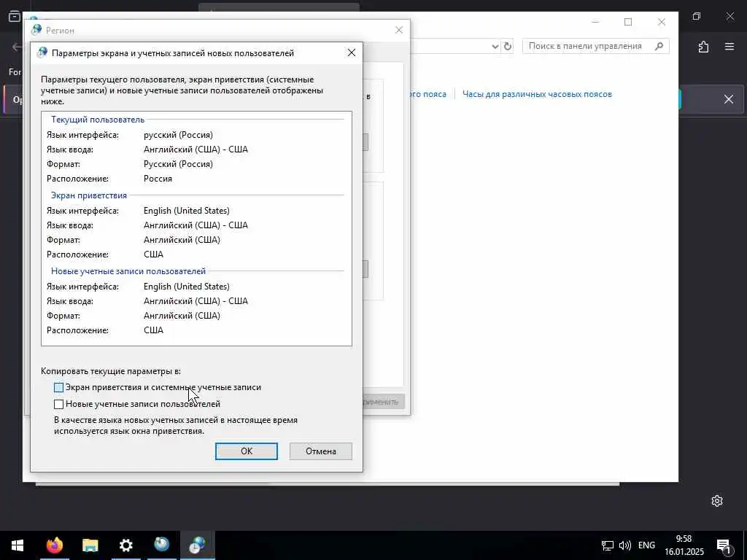Select the Region clock-globe taskbar icon
The image size is (747, 560).
[x=197, y=545]
